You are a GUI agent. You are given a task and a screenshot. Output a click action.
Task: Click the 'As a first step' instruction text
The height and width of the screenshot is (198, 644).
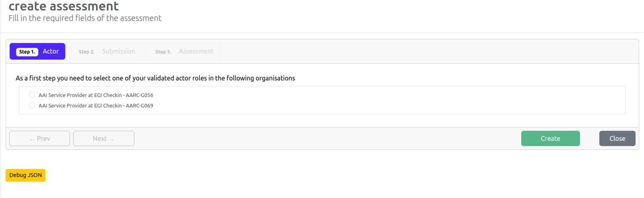click(155, 78)
